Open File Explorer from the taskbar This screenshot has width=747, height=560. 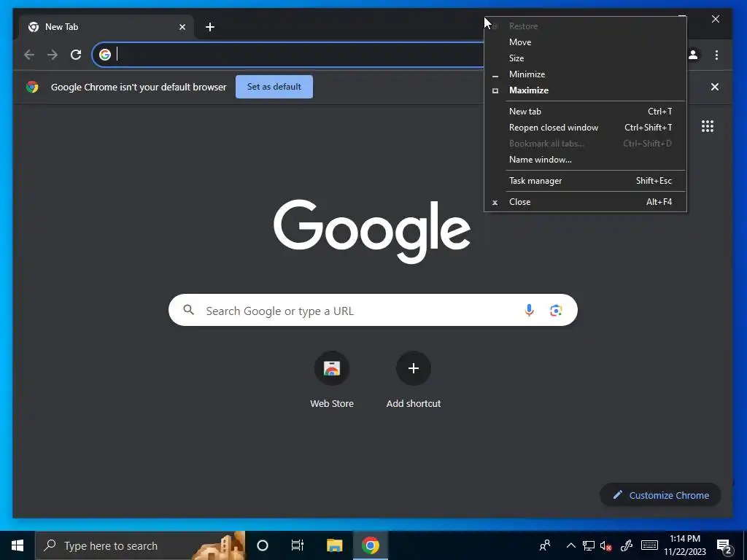click(x=334, y=545)
